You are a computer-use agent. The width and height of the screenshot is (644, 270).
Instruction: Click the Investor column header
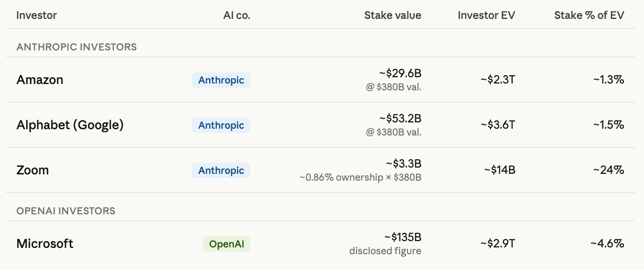(x=37, y=15)
